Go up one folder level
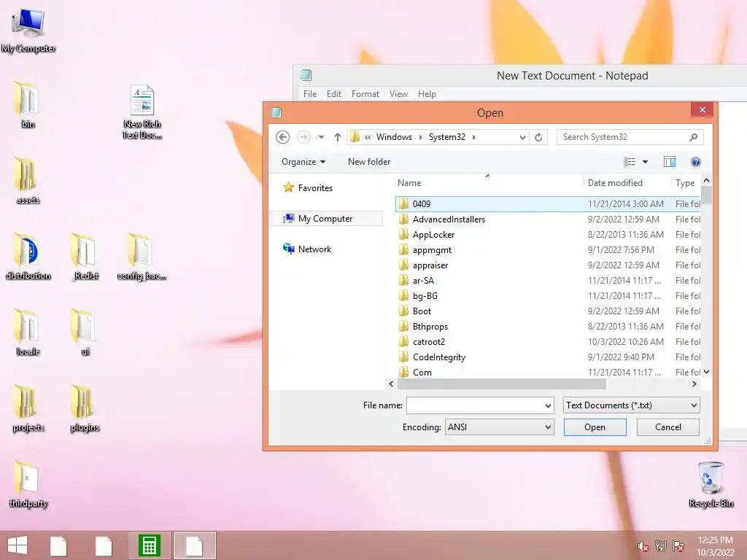The image size is (747, 560). [x=337, y=137]
